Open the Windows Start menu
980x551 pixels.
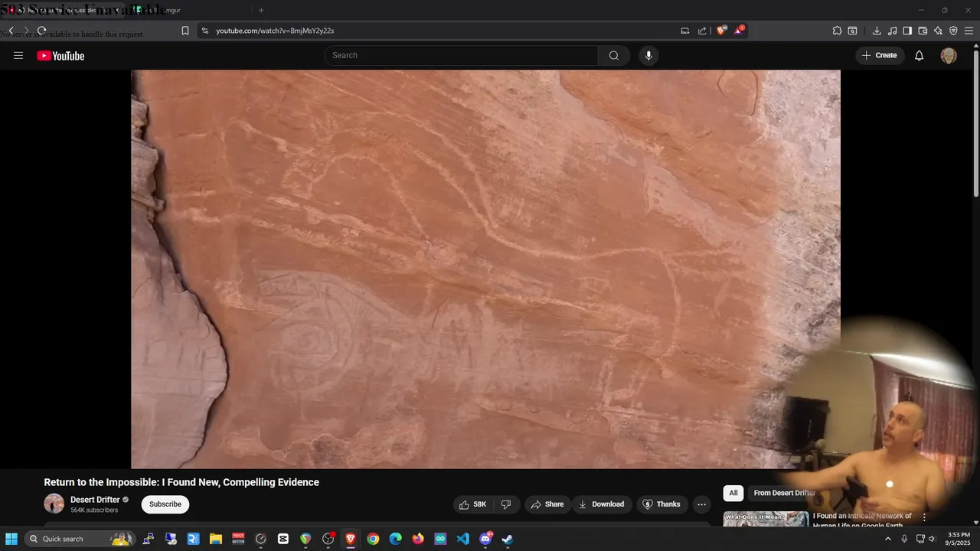11,539
